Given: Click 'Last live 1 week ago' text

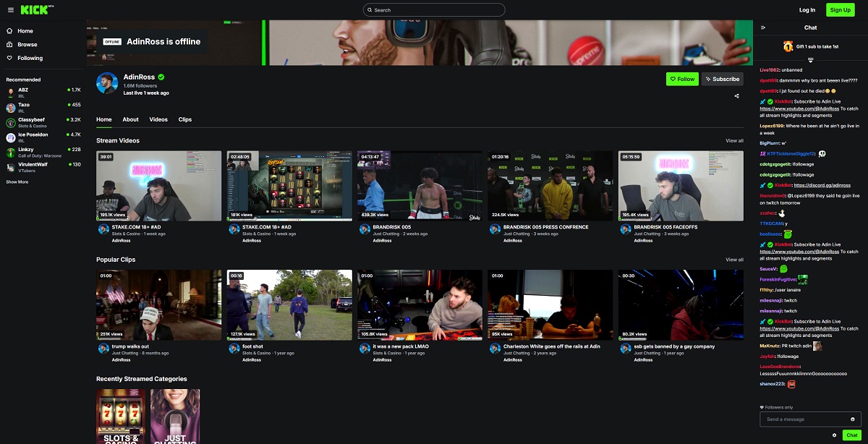Looking at the screenshot, I should [146, 93].
